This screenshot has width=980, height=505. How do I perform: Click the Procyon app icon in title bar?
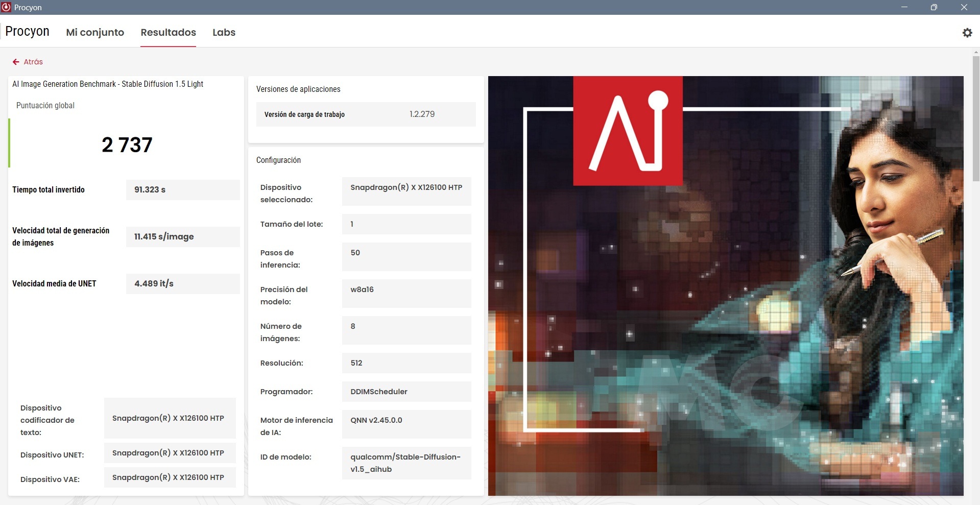click(7, 7)
